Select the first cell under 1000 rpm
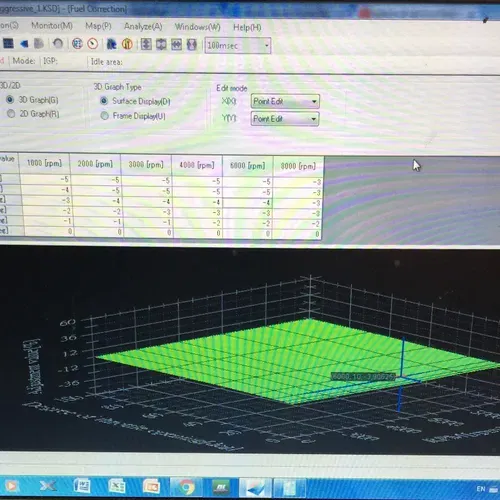The image size is (500, 500). (45, 179)
